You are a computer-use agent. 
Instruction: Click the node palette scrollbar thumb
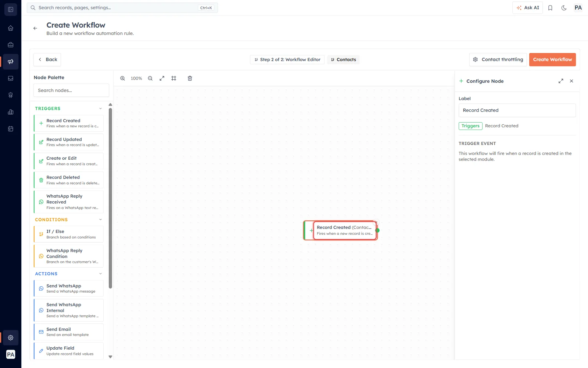coord(110,198)
